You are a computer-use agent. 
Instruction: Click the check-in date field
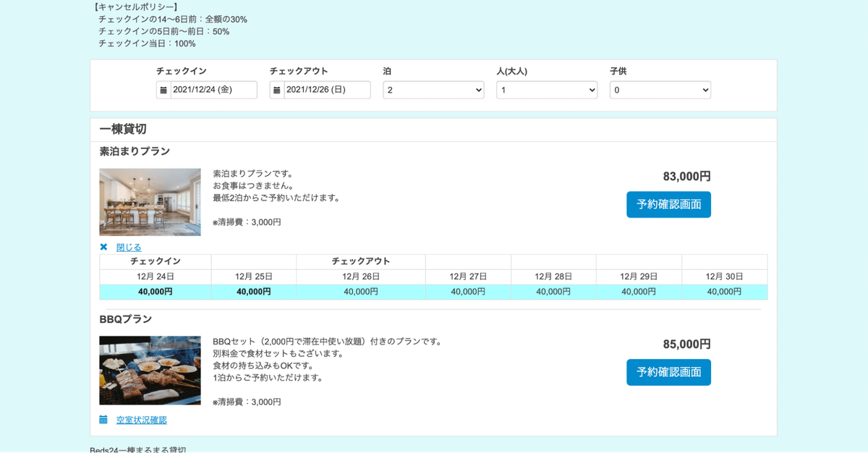(x=213, y=90)
